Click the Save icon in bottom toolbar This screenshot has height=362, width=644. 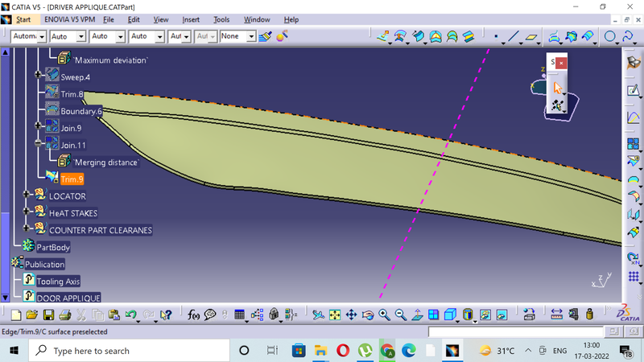pos(48,315)
